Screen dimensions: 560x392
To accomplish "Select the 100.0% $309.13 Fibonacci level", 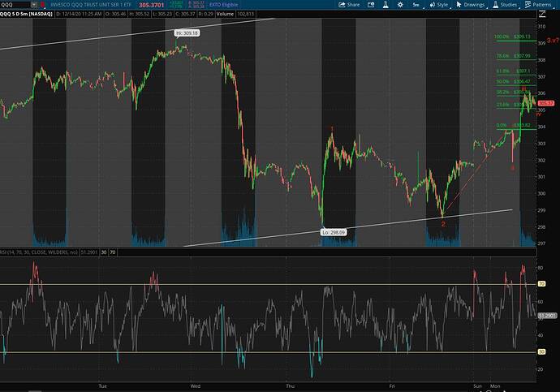I will pos(512,37).
